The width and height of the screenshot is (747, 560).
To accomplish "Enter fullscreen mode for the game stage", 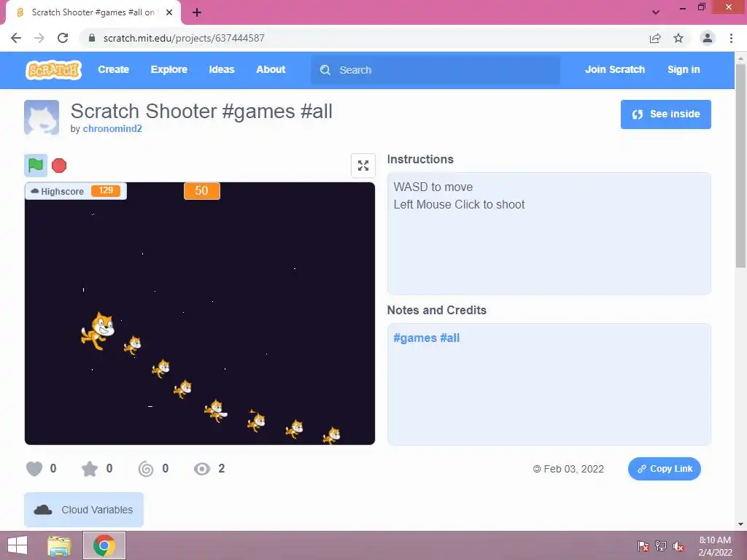I will pos(363,166).
